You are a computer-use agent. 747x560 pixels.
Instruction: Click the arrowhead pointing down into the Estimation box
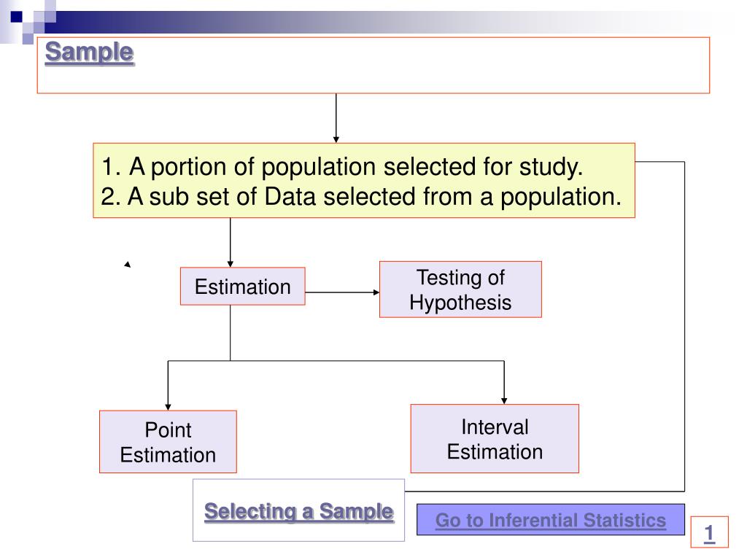[231, 263]
